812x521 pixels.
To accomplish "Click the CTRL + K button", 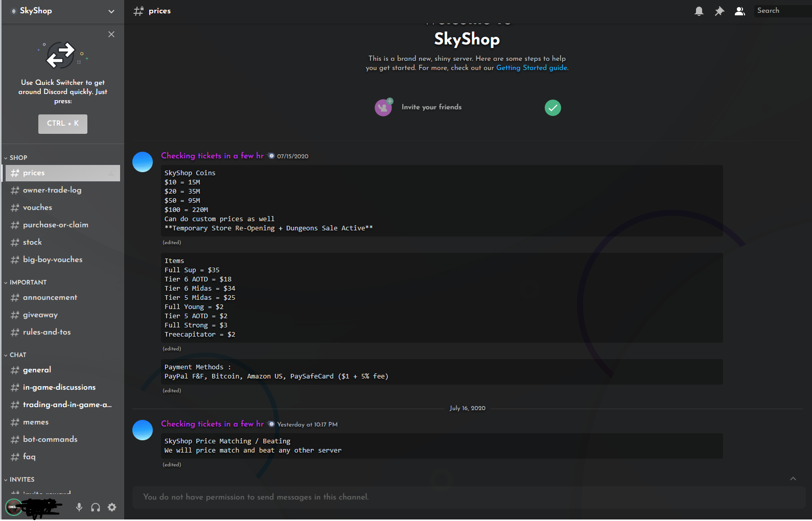I will point(63,124).
